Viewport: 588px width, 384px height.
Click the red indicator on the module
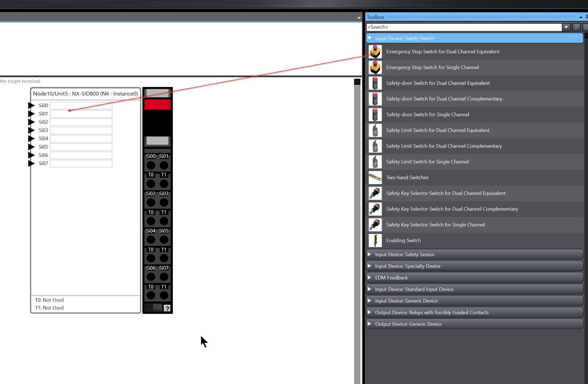point(157,104)
